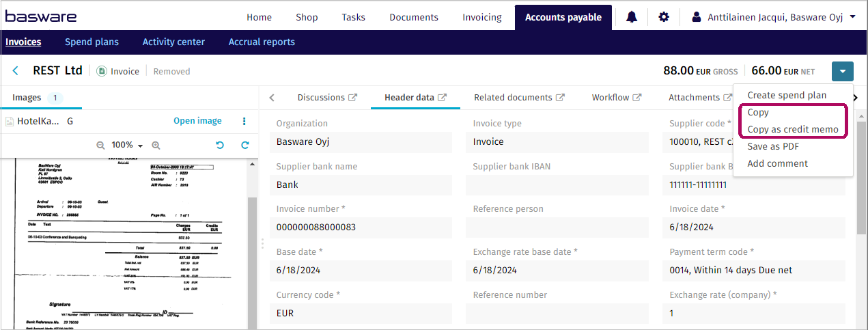Open Related documents pop-out icon
The image size is (868, 330).
click(x=560, y=98)
